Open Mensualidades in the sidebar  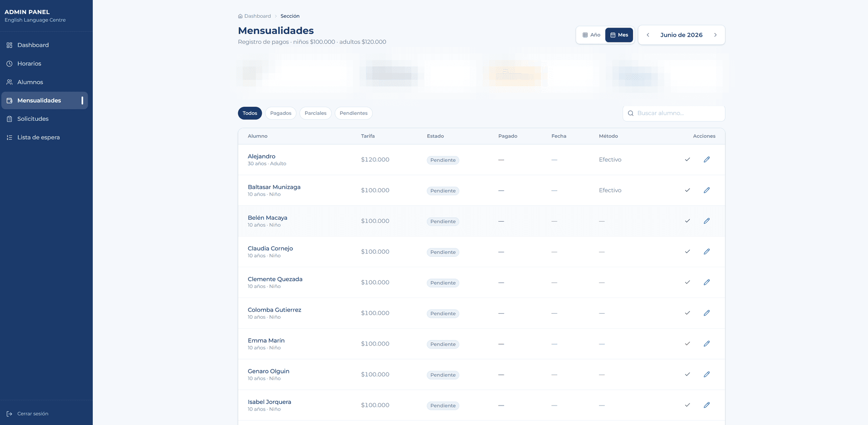pos(45,100)
